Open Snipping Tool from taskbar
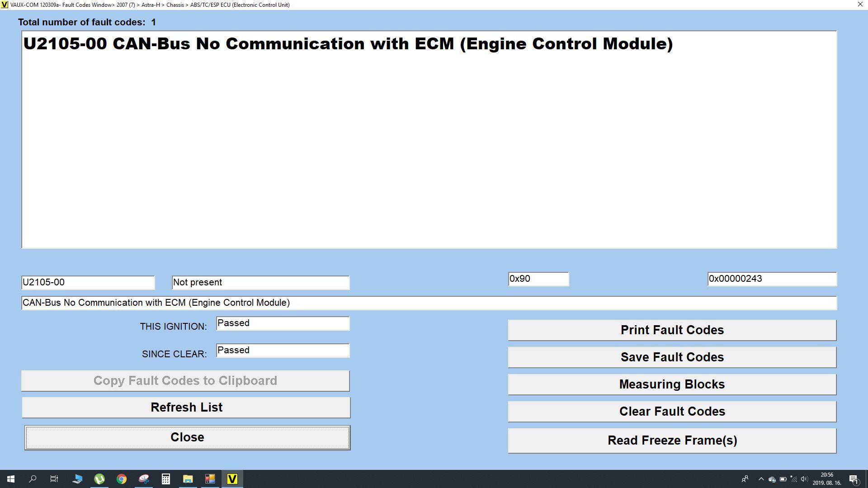This screenshot has width=868, height=488. tap(144, 479)
